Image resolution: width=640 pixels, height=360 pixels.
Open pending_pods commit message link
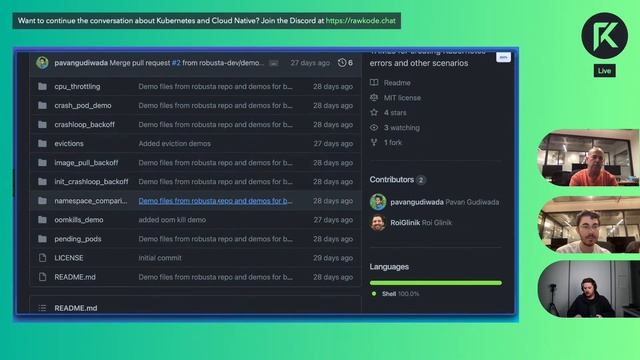pyautogui.click(x=216, y=239)
